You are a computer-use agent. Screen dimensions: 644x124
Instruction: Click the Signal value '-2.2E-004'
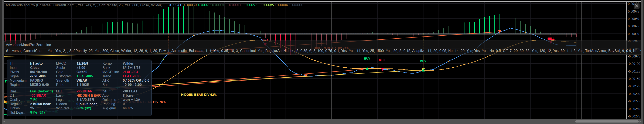[x=38, y=76]
